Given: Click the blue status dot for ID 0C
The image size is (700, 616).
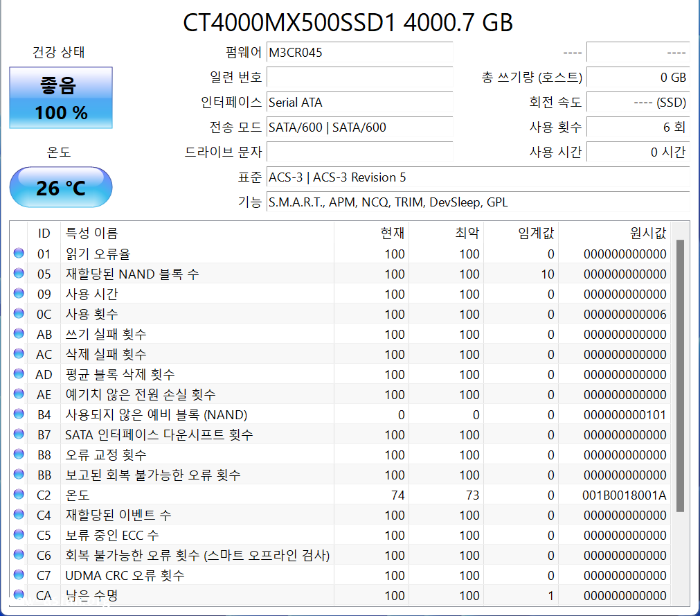Looking at the screenshot, I should [x=19, y=313].
